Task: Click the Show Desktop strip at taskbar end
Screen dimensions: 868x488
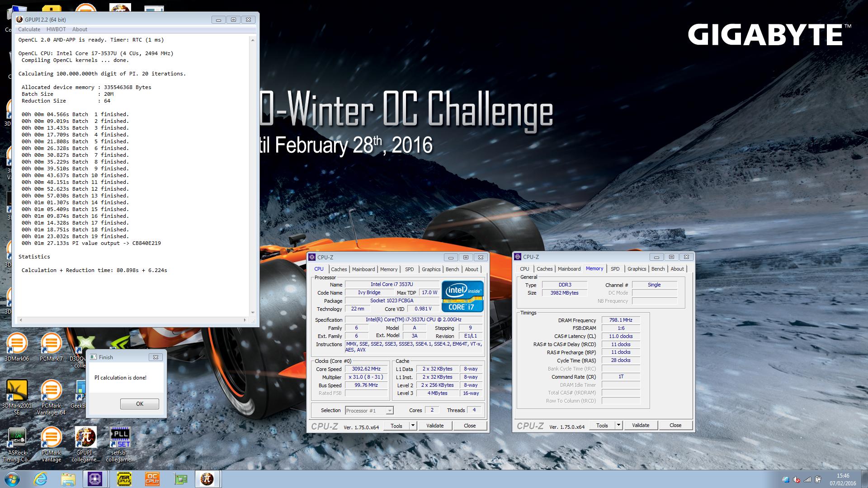Action: coord(864,479)
